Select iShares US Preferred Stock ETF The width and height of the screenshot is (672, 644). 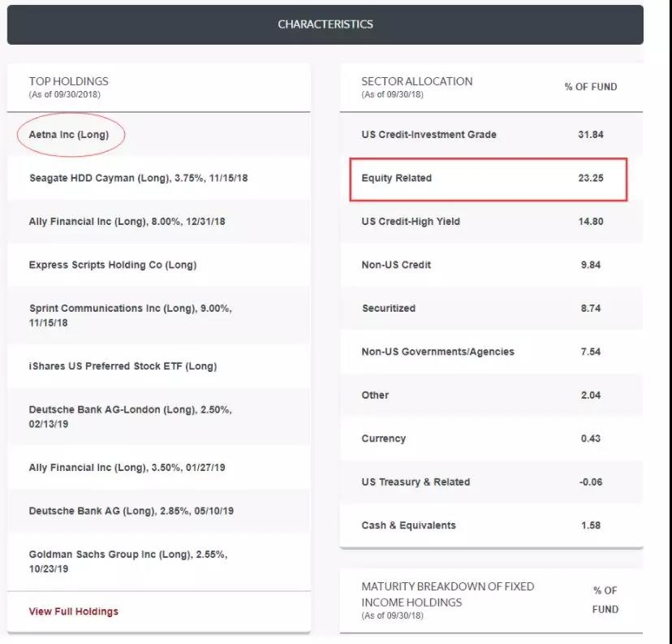(x=123, y=366)
